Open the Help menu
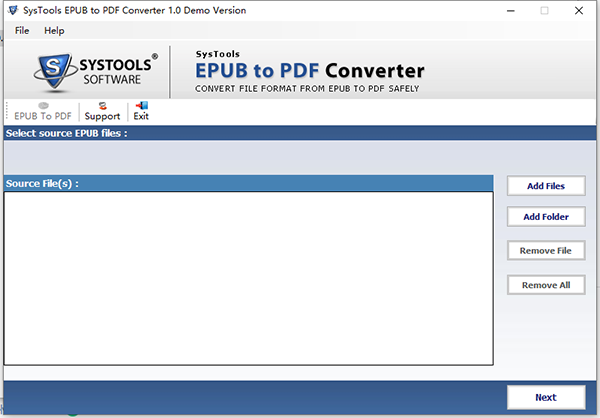600x418 pixels. (54, 31)
